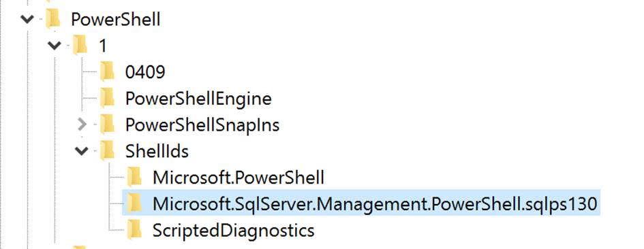Select the Microsoft.SqlServer.Management.PowerShell.sqlps130 label
This screenshot has height=249, width=644.
tap(375, 204)
